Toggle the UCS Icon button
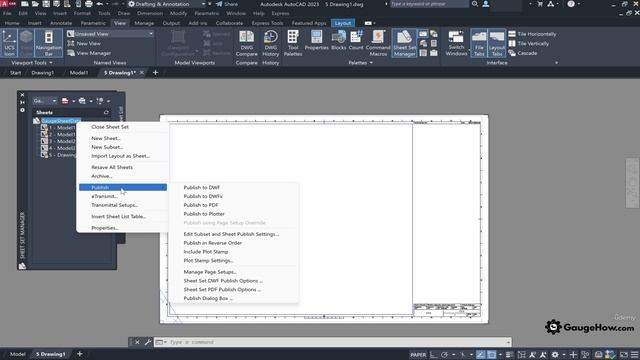 tap(9, 43)
